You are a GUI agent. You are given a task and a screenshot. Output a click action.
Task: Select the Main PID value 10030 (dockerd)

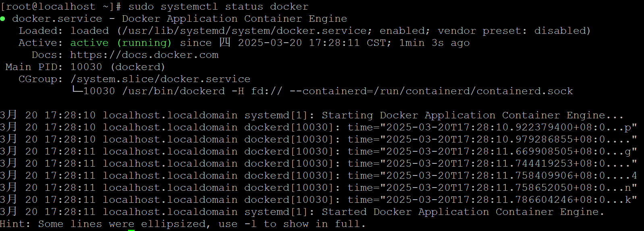point(118,67)
